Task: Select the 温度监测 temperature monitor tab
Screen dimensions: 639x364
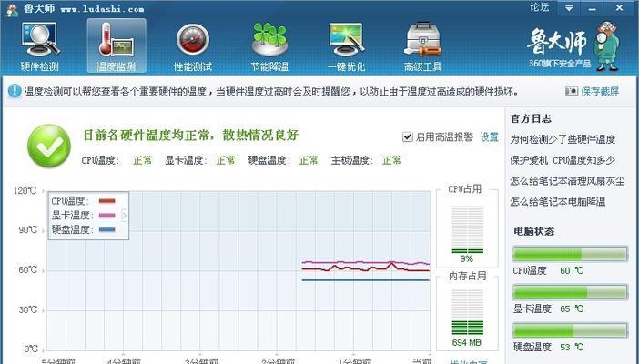Action: pos(117,46)
